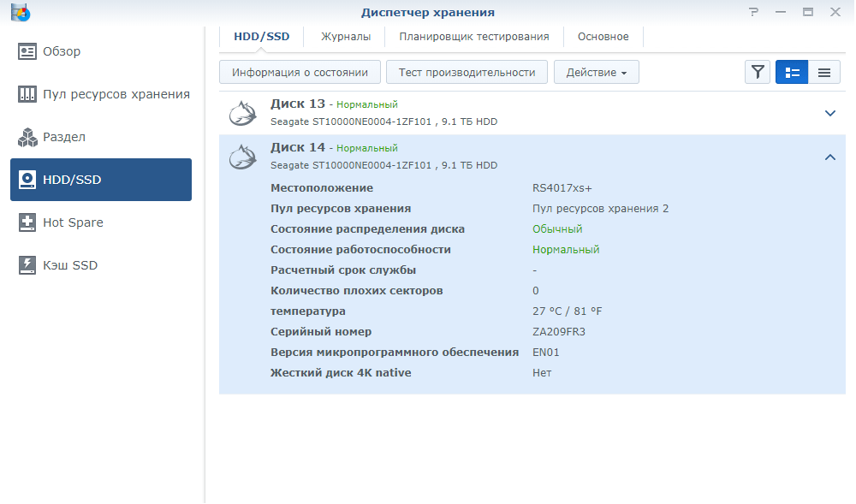
Task: Click the Кэш SSD lightning icon
Action: click(27, 265)
